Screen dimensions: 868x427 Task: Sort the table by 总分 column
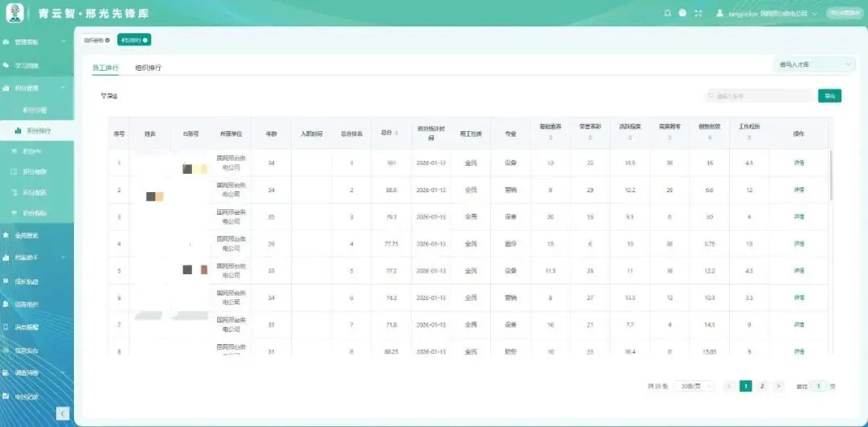[396, 133]
